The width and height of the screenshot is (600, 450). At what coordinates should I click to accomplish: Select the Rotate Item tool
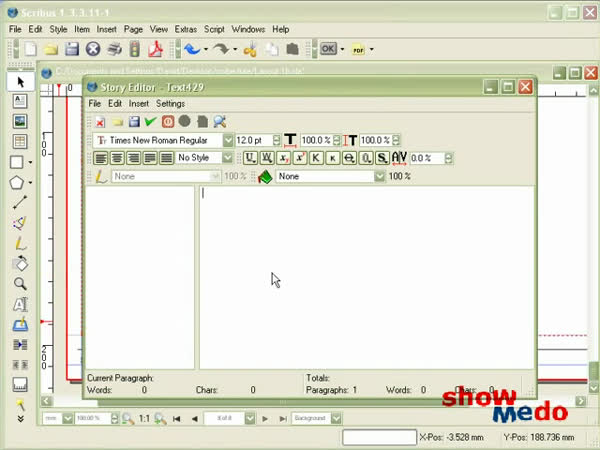[x=19, y=264]
